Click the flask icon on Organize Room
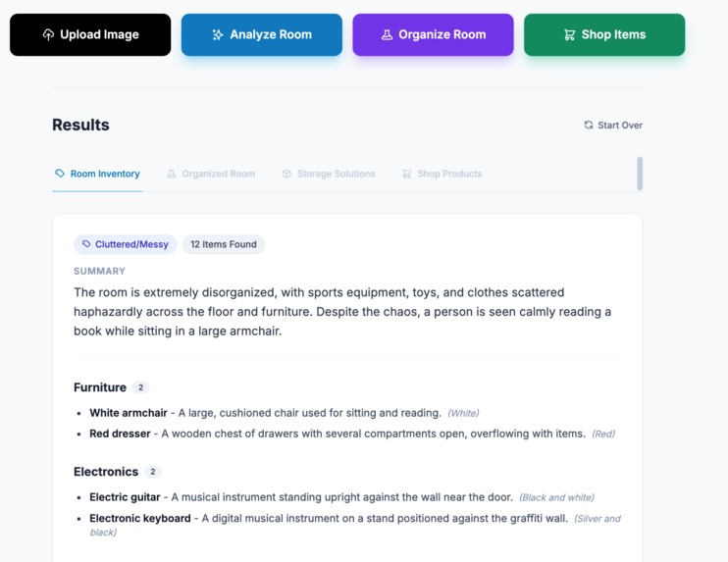This screenshot has height=562, width=728. pos(387,34)
